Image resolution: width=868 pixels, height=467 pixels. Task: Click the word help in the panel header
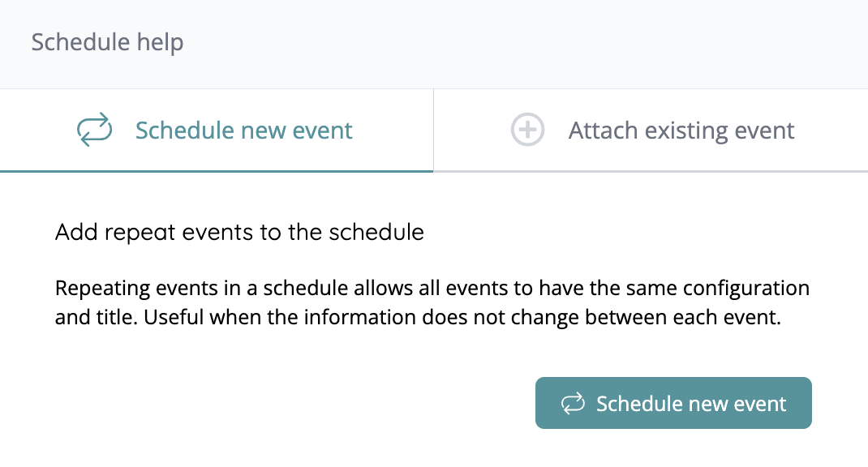click(159, 42)
